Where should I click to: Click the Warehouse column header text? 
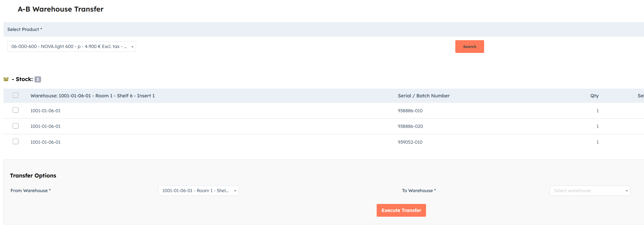coord(93,96)
